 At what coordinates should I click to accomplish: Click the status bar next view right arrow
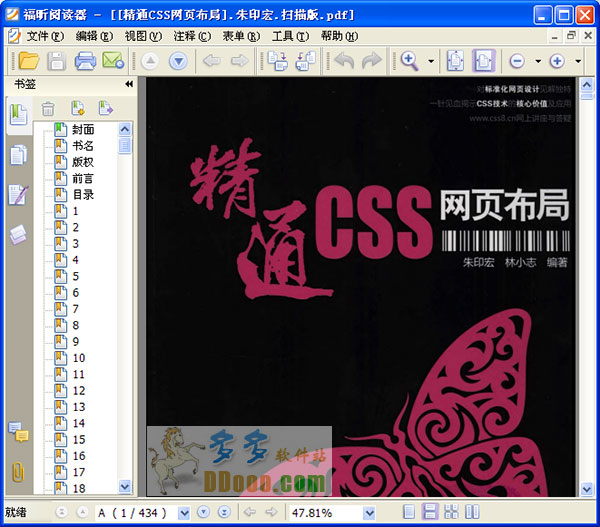point(271,512)
